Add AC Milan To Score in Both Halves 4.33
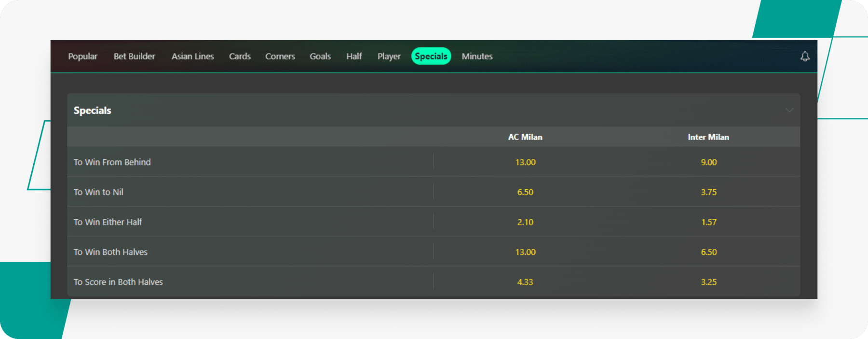Image resolution: width=868 pixels, height=339 pixels. point(525,282)
